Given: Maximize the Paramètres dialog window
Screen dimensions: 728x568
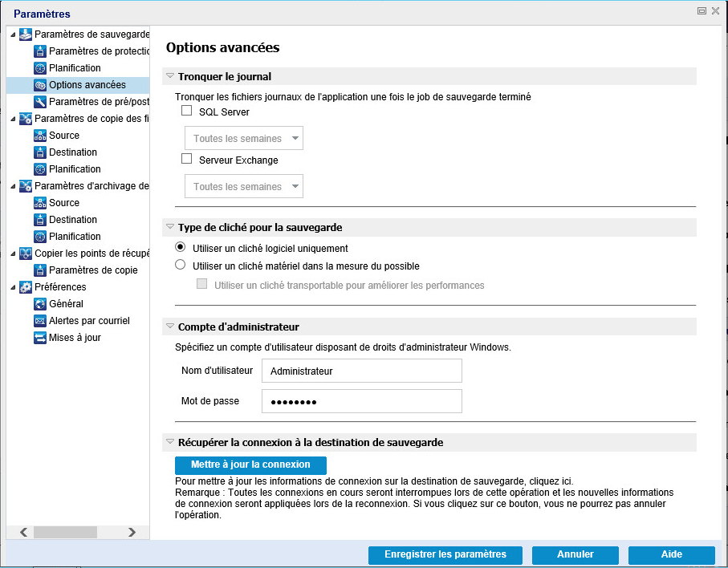Looking at the screenshot, I should click(x=702, y=10).
